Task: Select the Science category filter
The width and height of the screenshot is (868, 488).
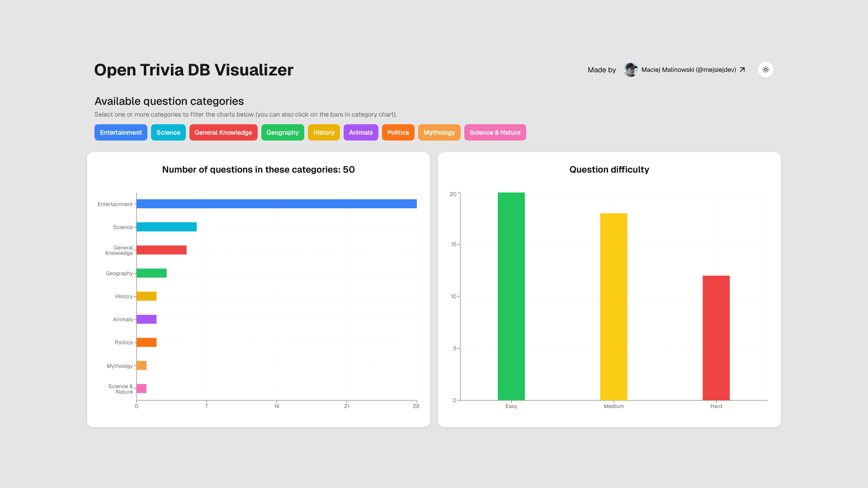Action: [168, 132]
